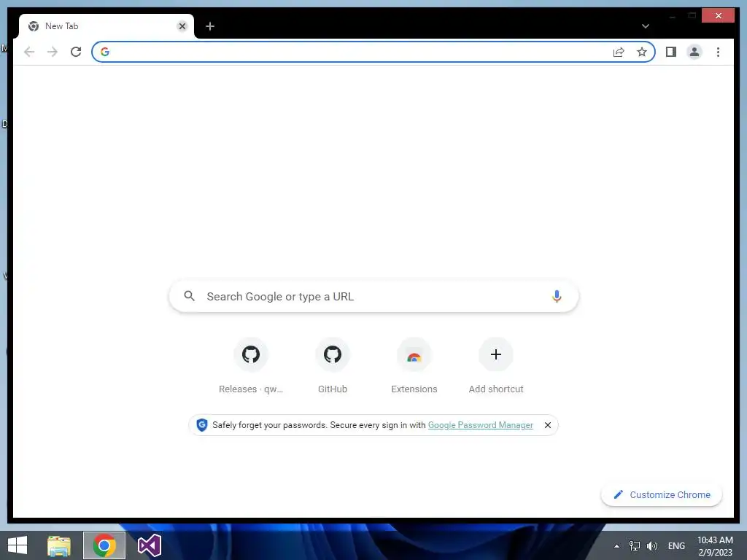747x560 pixels.
Task: Click the magnifier icon in search box
Action: click(189, 296)
